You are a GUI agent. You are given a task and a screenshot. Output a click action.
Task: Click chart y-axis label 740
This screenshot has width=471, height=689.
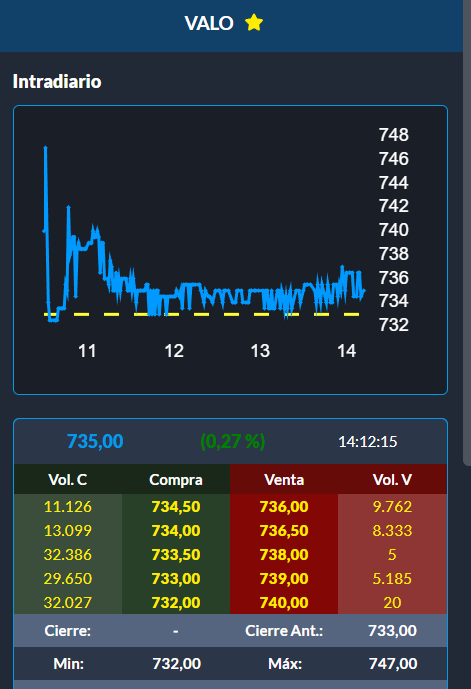tap(394, 230)
